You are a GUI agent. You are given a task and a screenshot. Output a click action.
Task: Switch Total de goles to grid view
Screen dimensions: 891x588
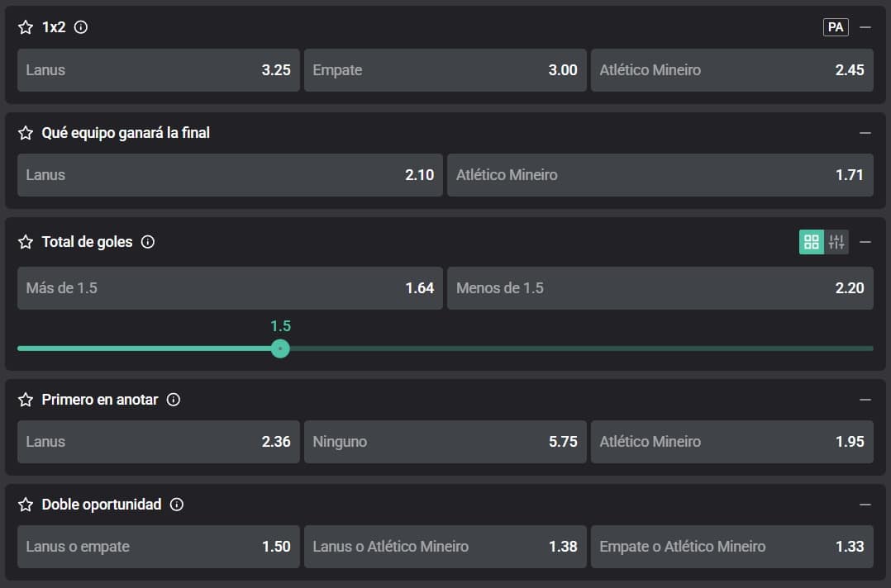pos(812,242)
